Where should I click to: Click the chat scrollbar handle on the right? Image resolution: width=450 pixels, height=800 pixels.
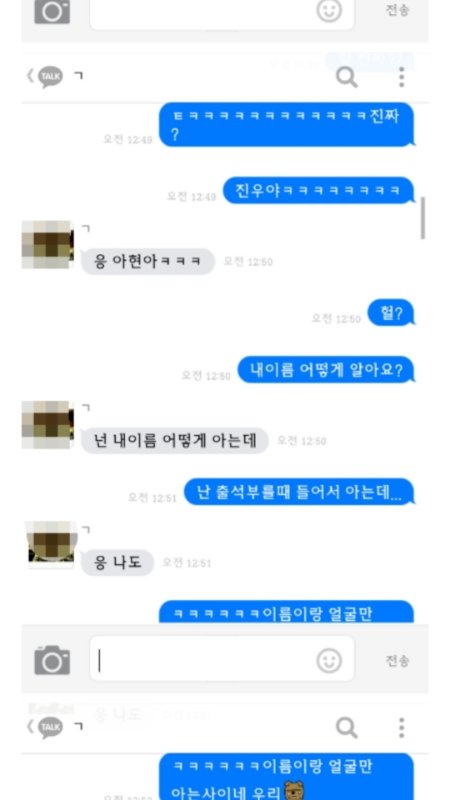pyautogui.click(x=422, y=218)
